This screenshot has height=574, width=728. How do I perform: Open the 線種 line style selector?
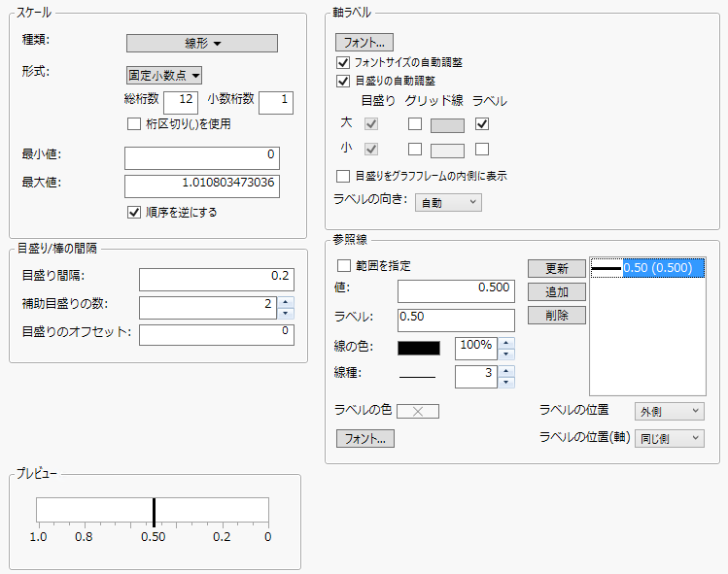click(417, 377)
